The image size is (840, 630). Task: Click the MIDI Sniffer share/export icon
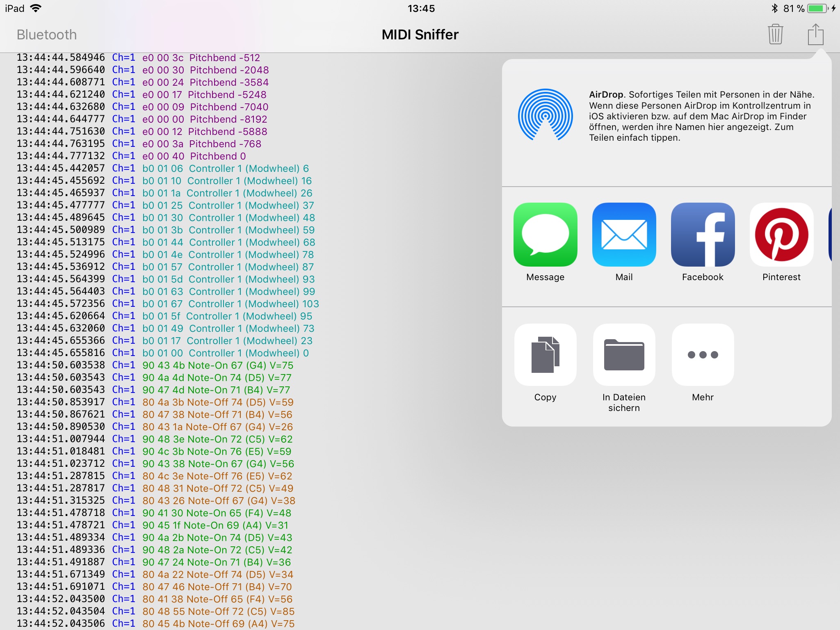[x=814, y=34]
